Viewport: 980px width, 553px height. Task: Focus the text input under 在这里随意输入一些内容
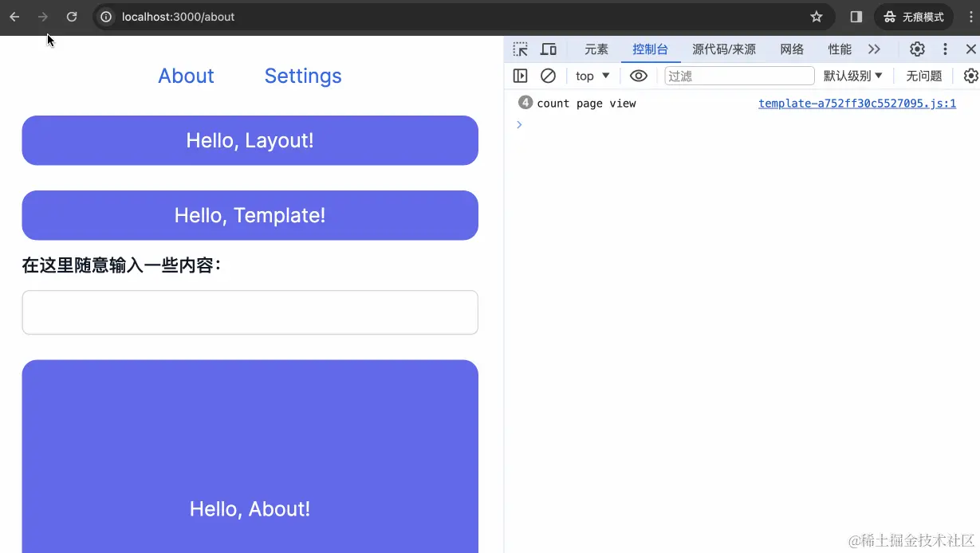click(250, 312)
